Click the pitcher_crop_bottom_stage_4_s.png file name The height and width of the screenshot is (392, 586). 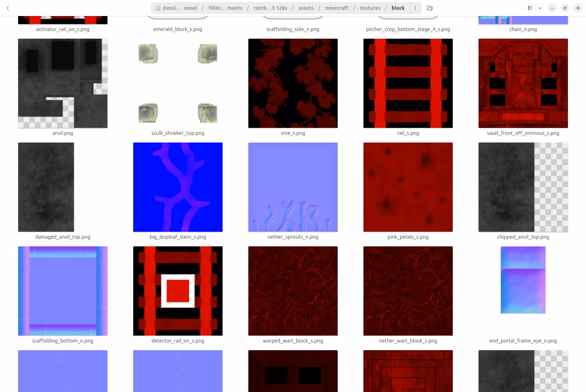coord(408,29)
